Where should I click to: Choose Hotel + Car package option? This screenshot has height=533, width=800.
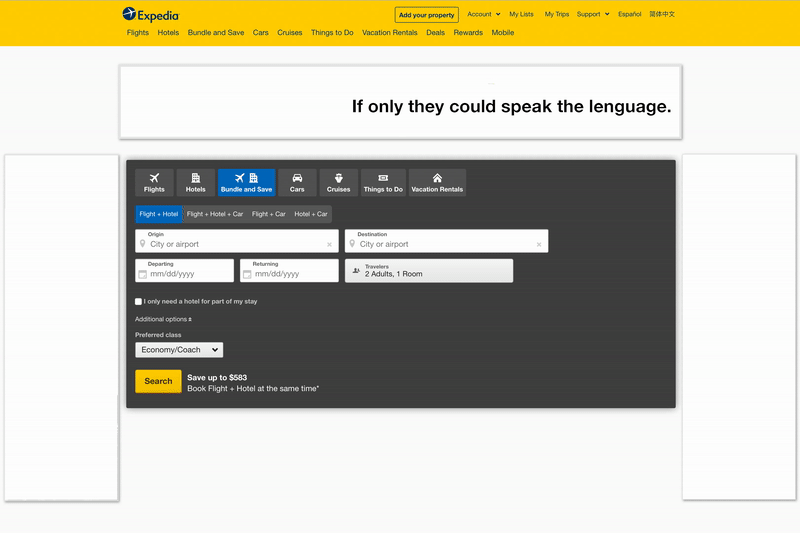[311, 214]
